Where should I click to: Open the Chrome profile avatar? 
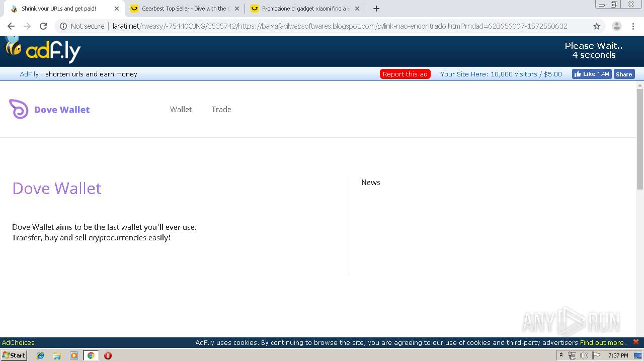point(617,26)
